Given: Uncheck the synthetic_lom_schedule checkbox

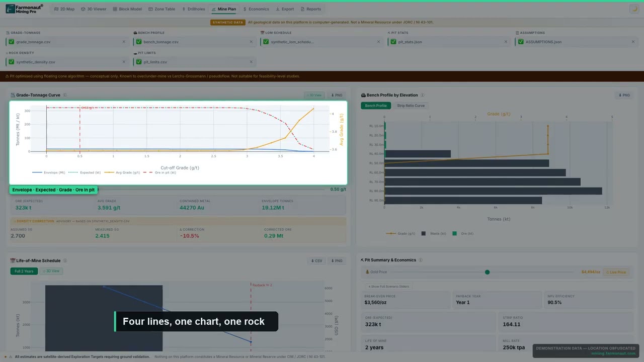Looking at the screenshot, I should click(x=266, y=42).
